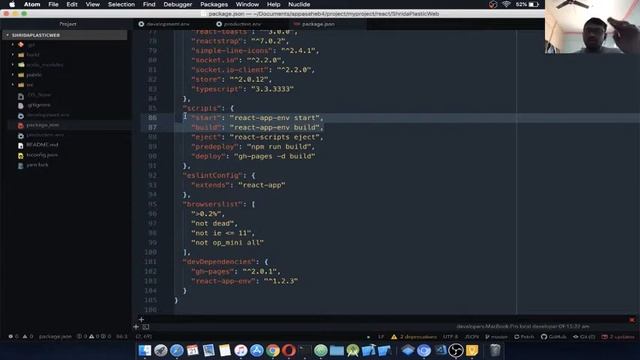The height and width of the screenshot is (360, 640).
Task: Open Finder from the Dock
Action: [x=144, y=350]
